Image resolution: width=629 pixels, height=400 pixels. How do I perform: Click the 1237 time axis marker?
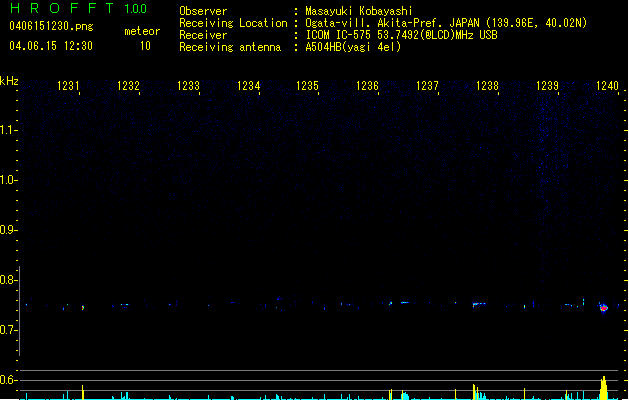(x=427, y=86)
